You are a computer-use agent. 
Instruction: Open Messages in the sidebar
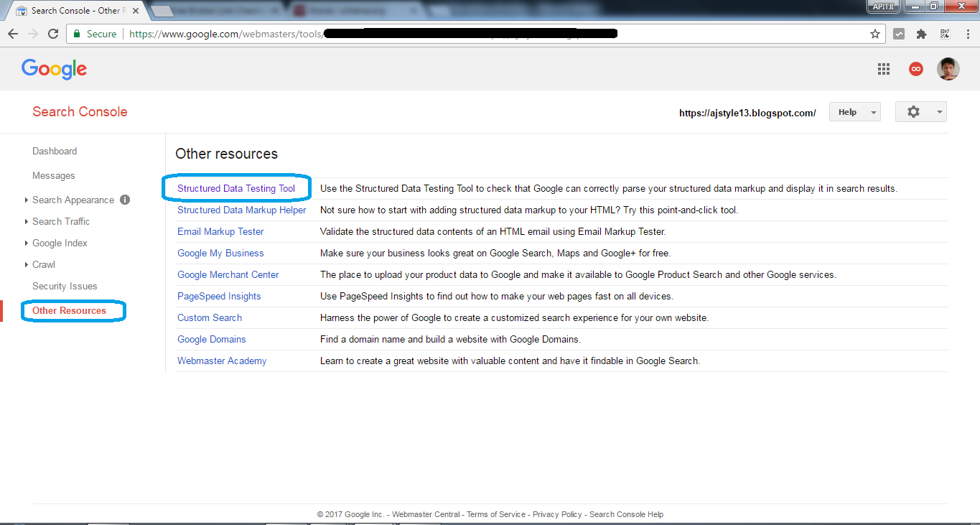tap(54, 175)
